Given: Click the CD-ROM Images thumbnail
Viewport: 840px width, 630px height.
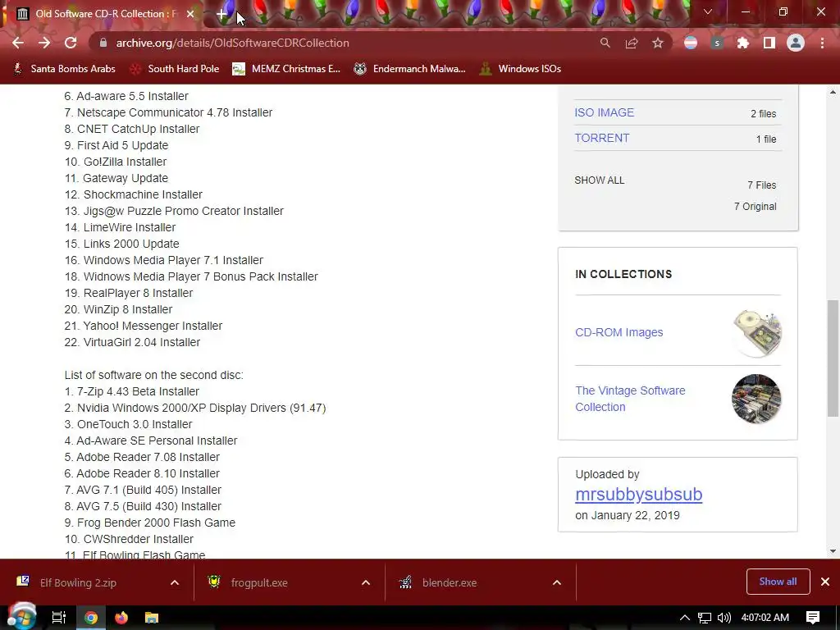Looking at the screenshot, I should 757,333.
